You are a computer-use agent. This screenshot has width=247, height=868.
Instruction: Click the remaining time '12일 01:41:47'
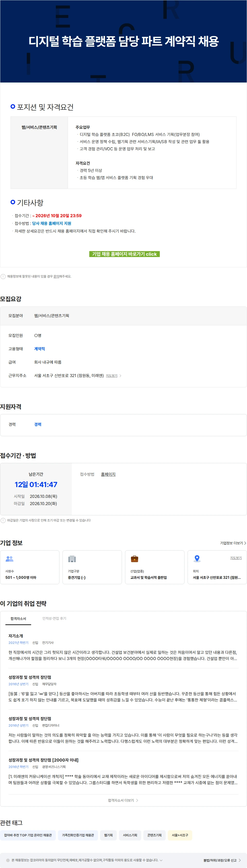point(36,484)
